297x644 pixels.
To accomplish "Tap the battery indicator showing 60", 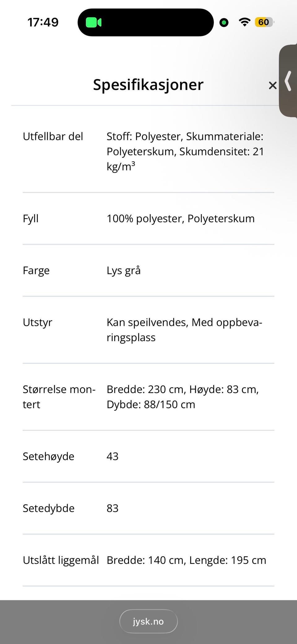I will pos(264,22).
